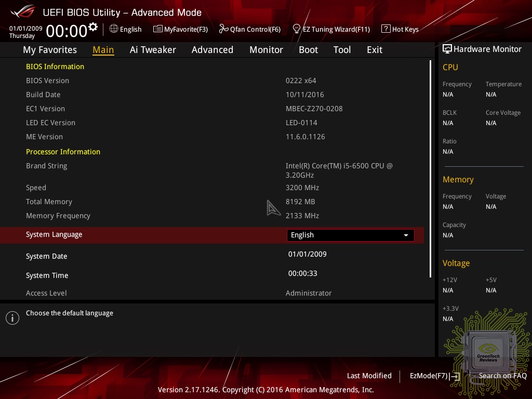Start EZ Tuning Wizard(F11)
This screenshot has width=532, height=399.
coord(331,29)
